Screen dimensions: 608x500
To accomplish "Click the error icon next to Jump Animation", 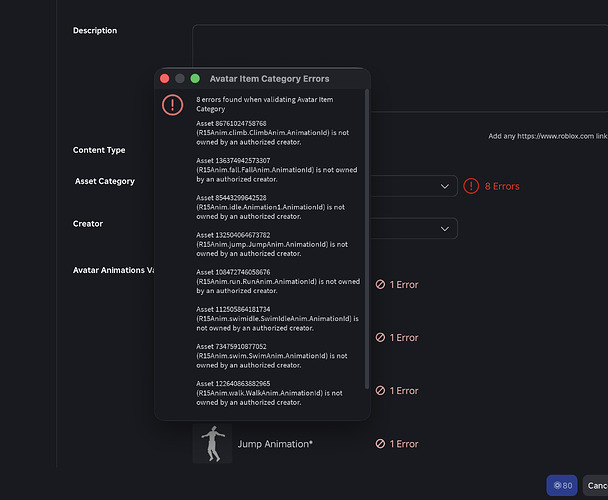I will [380, 444].
